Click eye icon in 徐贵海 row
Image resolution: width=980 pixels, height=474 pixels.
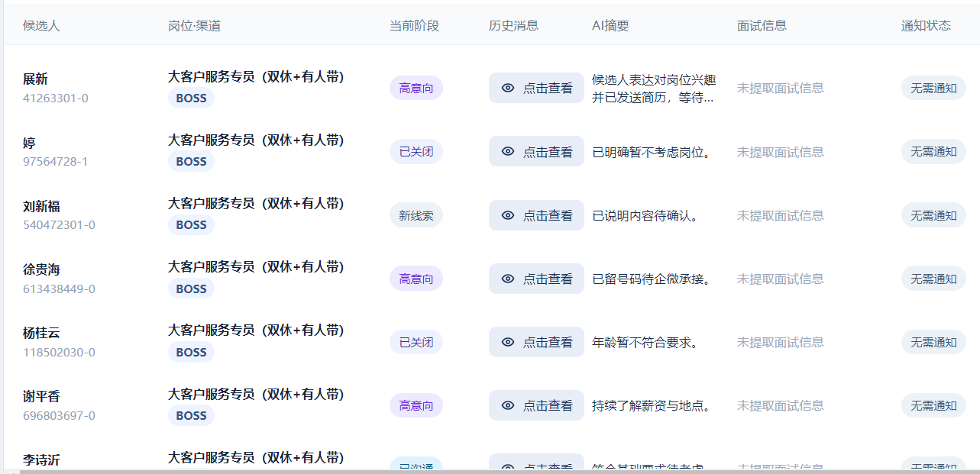tap(508, 279)
